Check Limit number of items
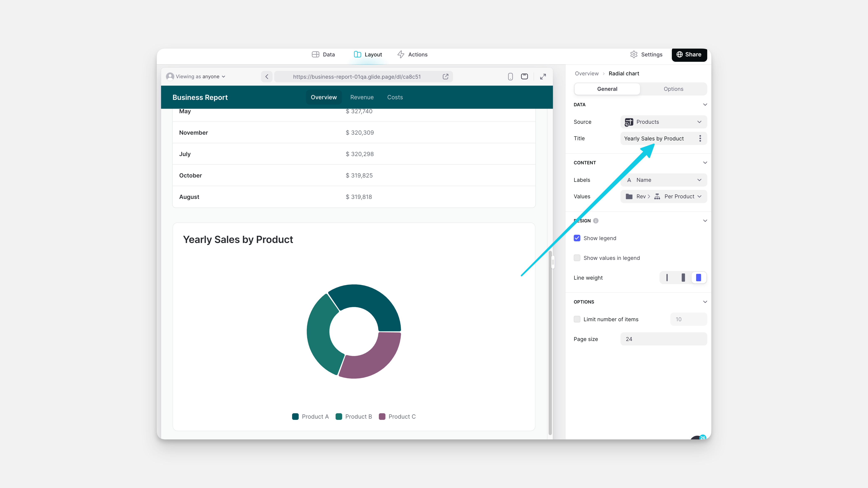The width and height of the screenshot is (868, 488). point(577,319)
